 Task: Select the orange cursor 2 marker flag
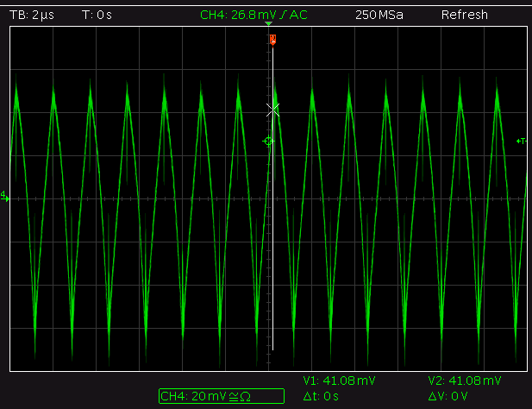272,40
